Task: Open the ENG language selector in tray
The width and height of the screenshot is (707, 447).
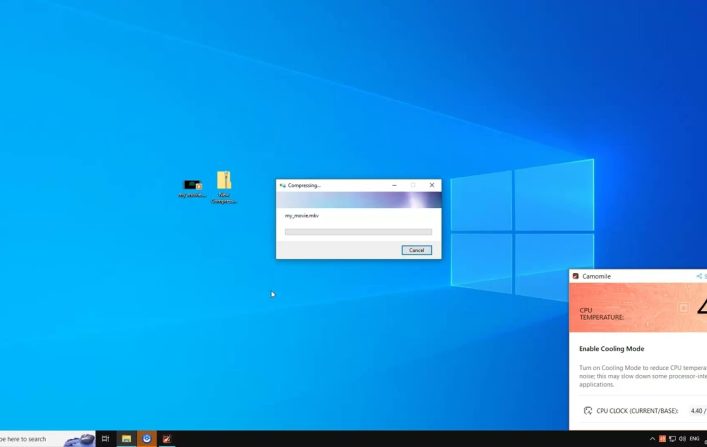Action: point(694,439)
